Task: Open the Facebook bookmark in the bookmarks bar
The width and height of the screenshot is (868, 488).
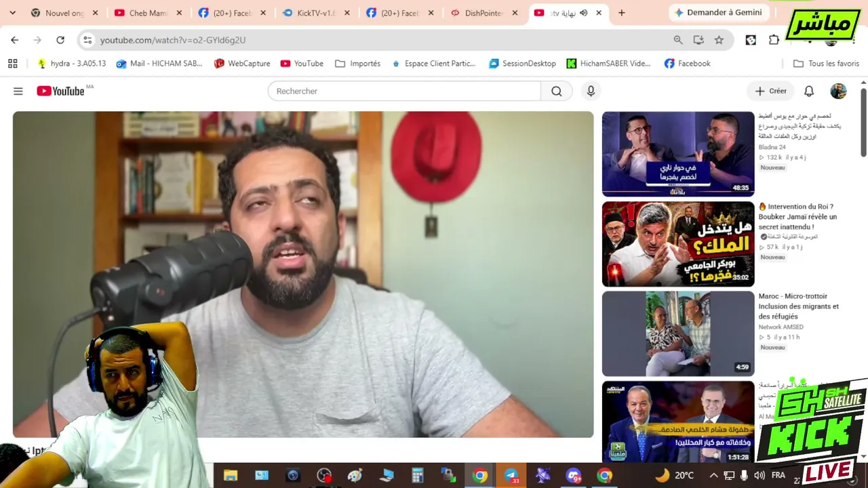Action: pos(687,64)
